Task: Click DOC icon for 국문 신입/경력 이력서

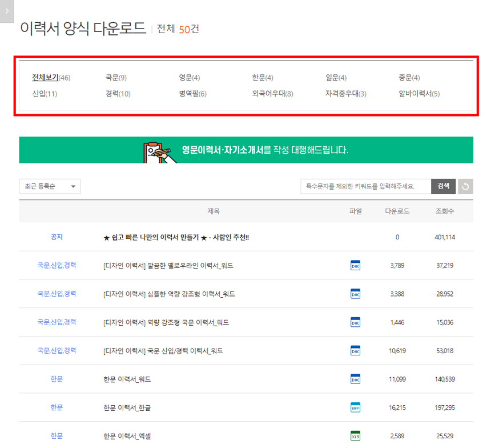Action: click(355, 350)
